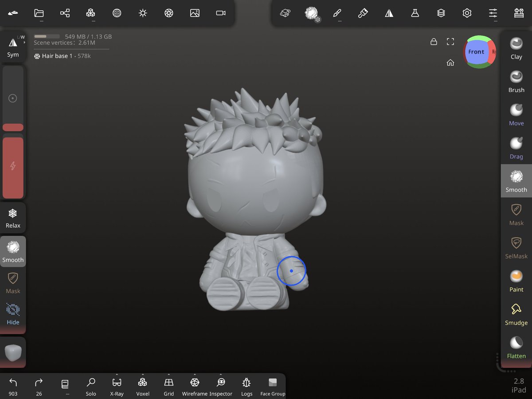Screen dimensions: 532x399
Task: Toggle the Sym symmetry button
Action: (x=13, y=47)
